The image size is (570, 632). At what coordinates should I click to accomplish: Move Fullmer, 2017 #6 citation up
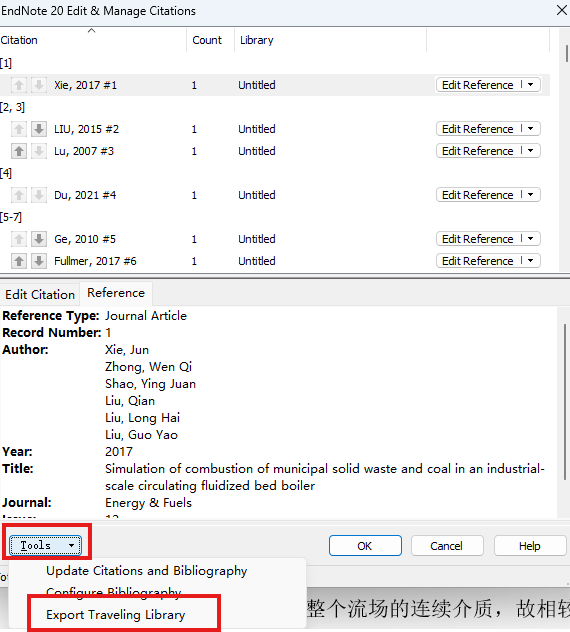point(19,261)
